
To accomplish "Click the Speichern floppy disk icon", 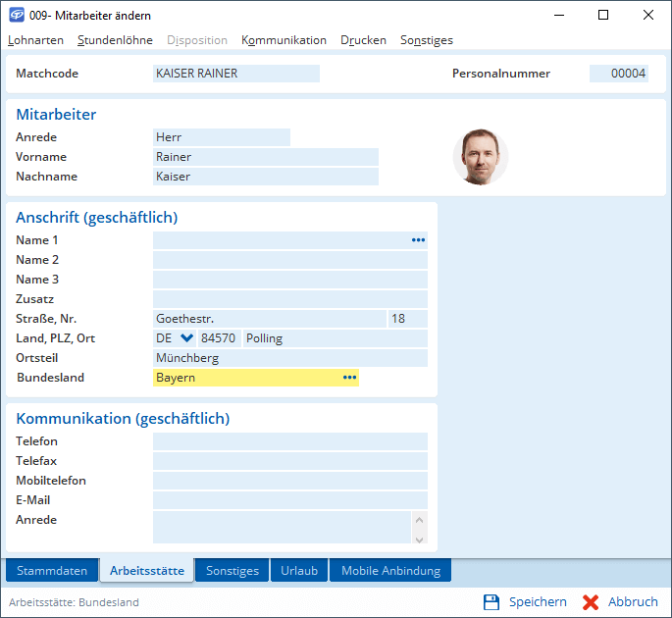I will [491, 602].
